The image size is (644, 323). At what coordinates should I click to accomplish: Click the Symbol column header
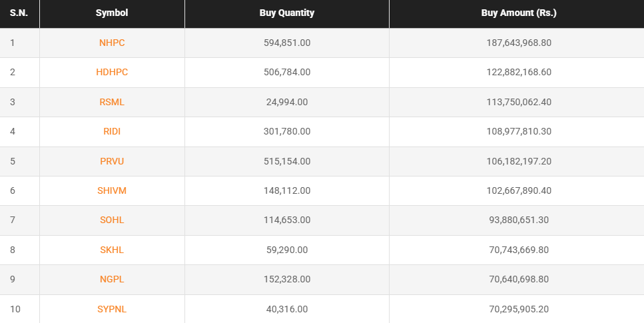(112, 13)
